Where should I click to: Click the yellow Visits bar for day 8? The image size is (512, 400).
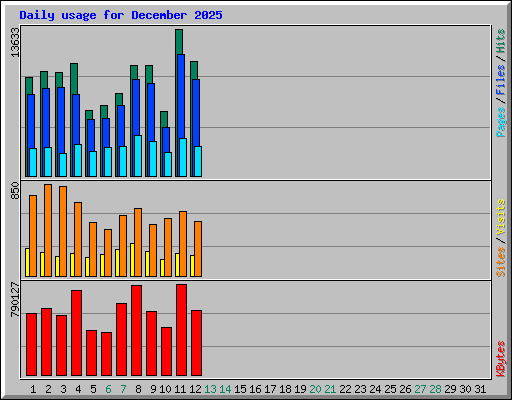(132, 260)
